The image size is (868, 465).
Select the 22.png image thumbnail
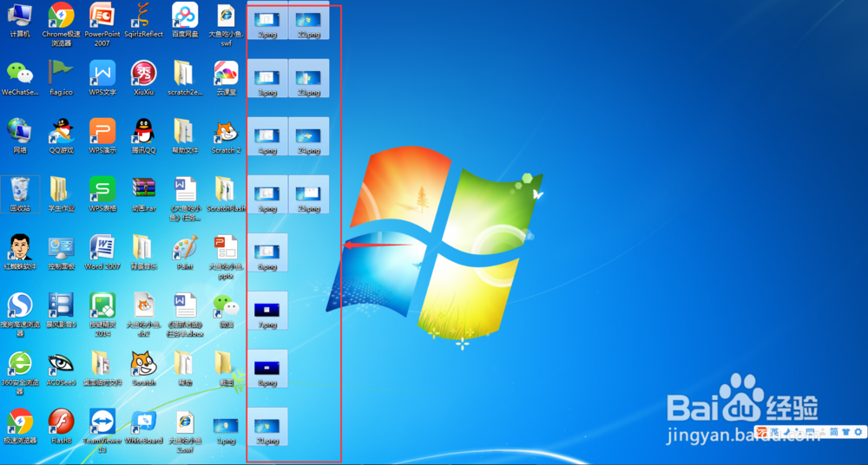pos(309,20)
